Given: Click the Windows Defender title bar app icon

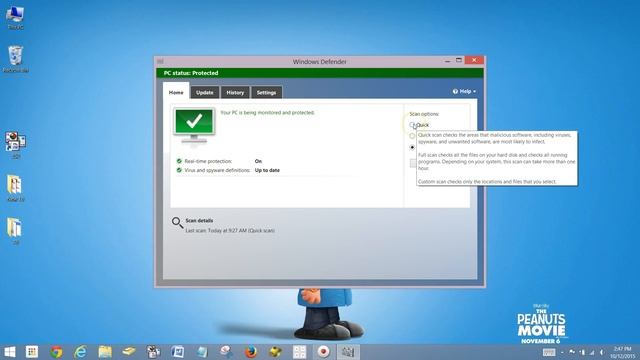Looking at the screenshot, I should [x=160, y=62].
